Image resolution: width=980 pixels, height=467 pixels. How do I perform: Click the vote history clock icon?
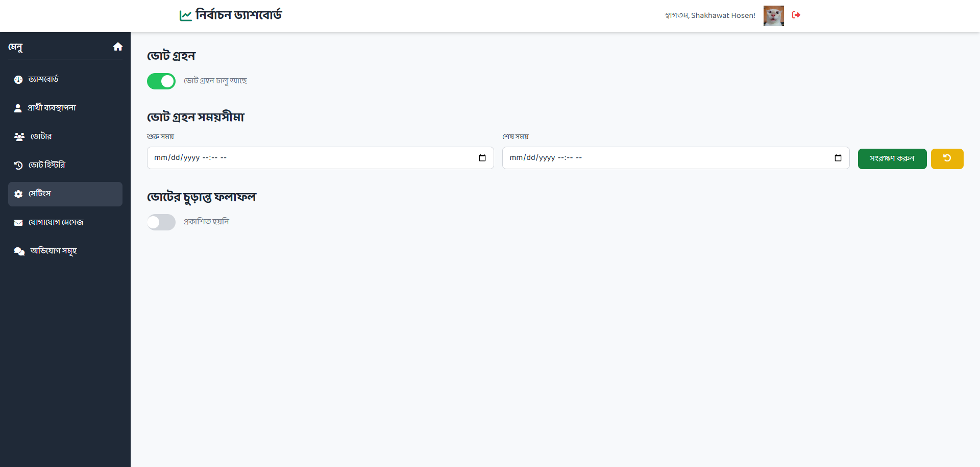click(18, 166)
